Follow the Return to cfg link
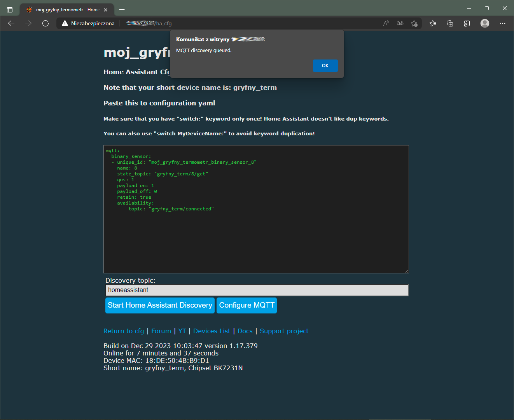 (124, 331)
